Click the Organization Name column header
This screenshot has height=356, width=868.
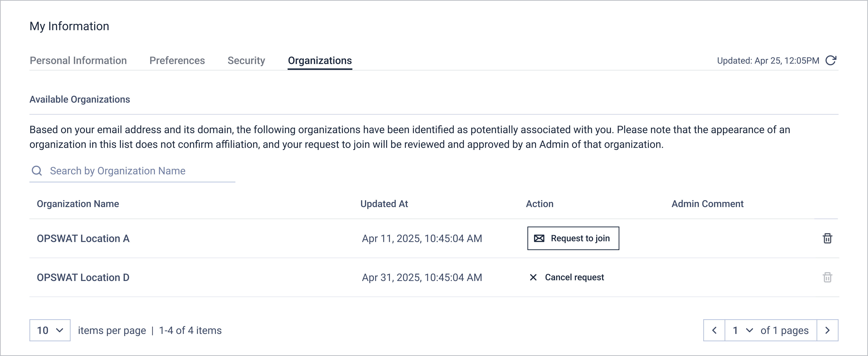[78, 204]
